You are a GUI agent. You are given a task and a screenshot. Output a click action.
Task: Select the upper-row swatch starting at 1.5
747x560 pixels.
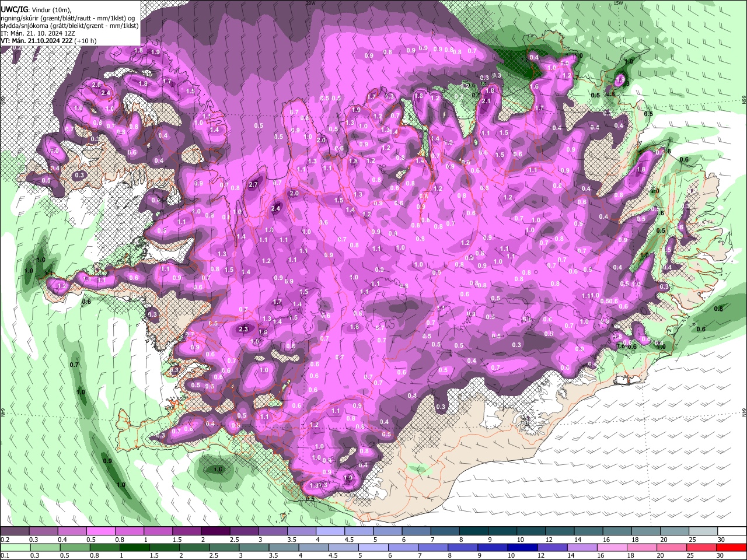click(186, 531)
